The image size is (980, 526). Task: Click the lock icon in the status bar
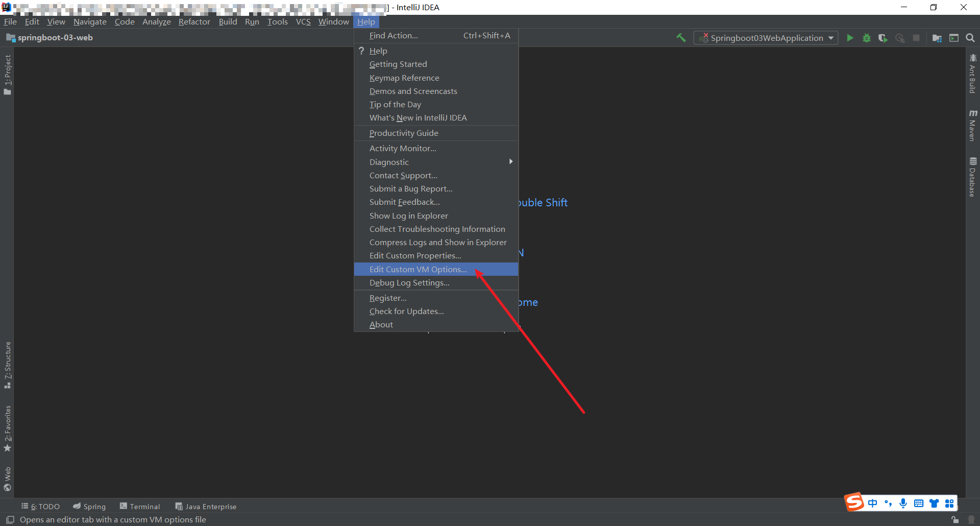point(954,519)
